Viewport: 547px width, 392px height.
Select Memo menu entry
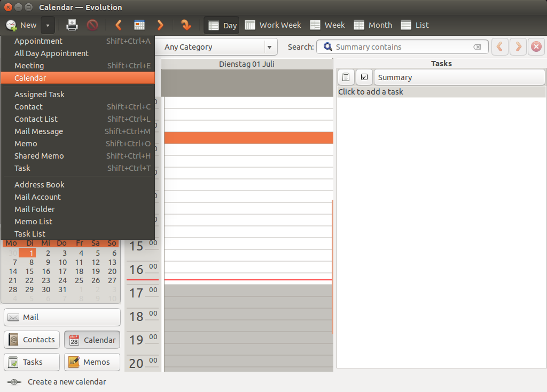77,144
